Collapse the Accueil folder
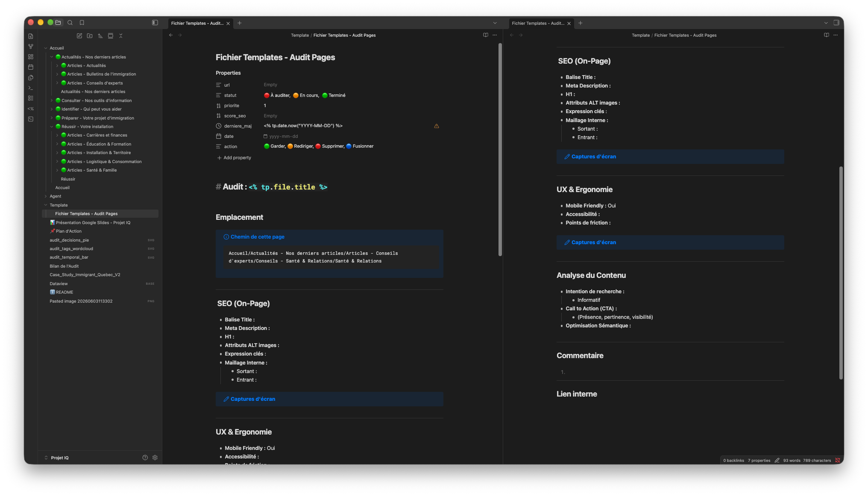 [x=46, y=48]
